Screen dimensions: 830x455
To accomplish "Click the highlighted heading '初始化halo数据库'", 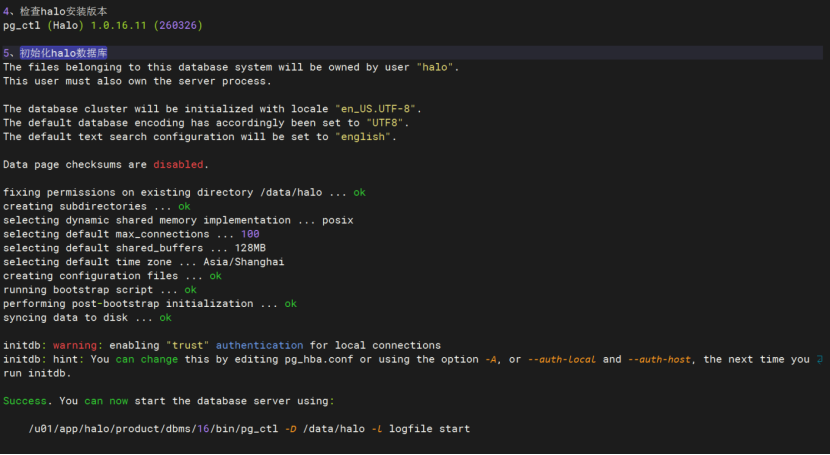I will pyautogui.click(x=64, y=53).
